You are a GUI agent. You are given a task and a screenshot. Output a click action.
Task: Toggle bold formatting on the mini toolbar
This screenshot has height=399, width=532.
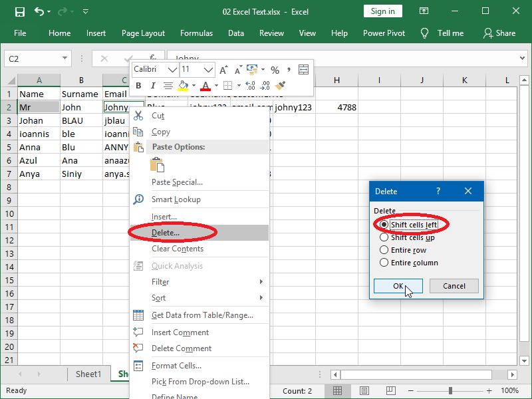(138, 85)
